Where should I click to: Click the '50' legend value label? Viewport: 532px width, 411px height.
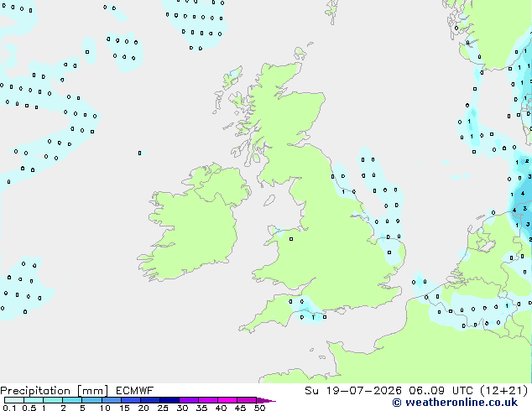click(259, 408)
